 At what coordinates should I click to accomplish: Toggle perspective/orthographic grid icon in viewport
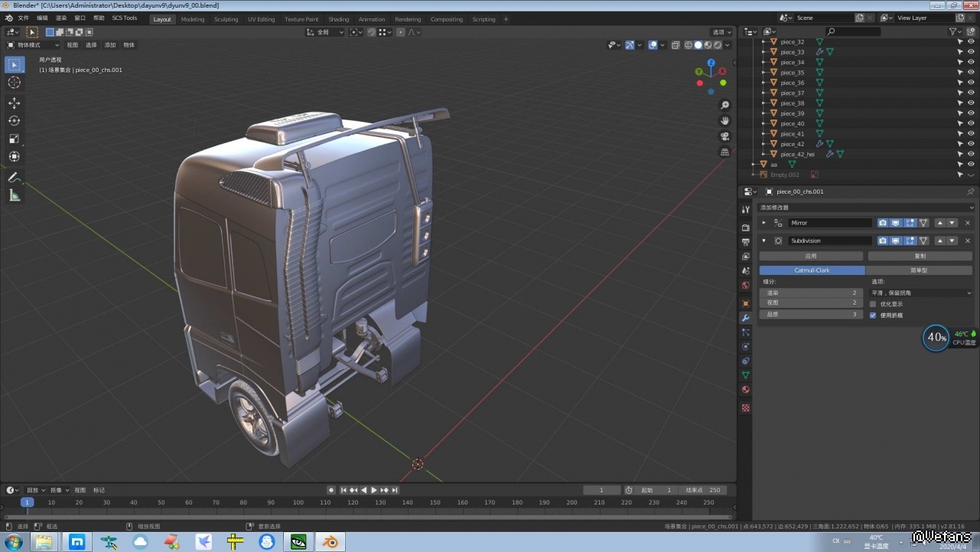tap(724, 152)
